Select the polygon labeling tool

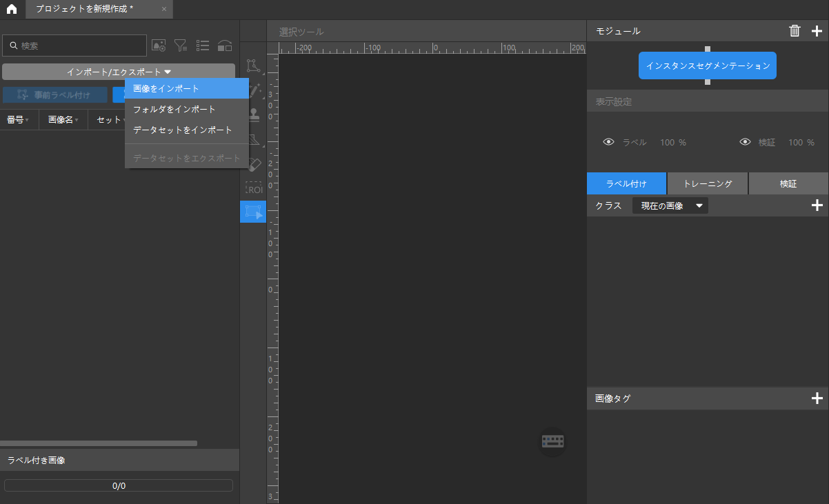(x=253, y=65)
